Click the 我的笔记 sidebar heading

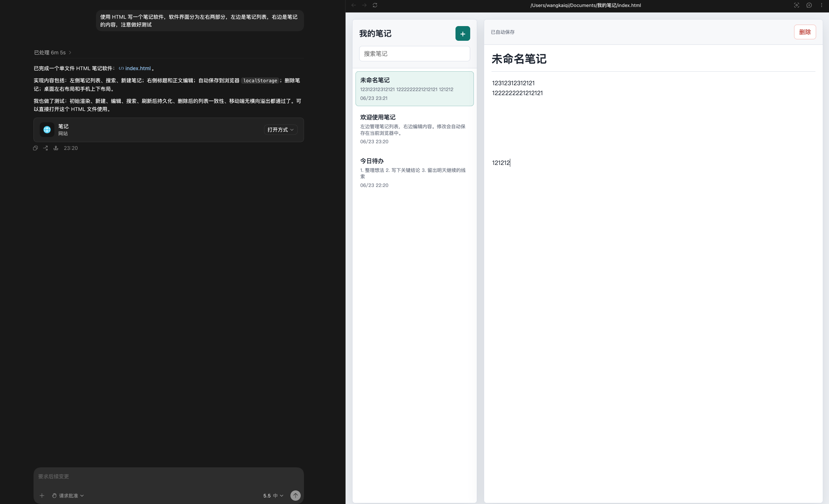coord(375,33)
